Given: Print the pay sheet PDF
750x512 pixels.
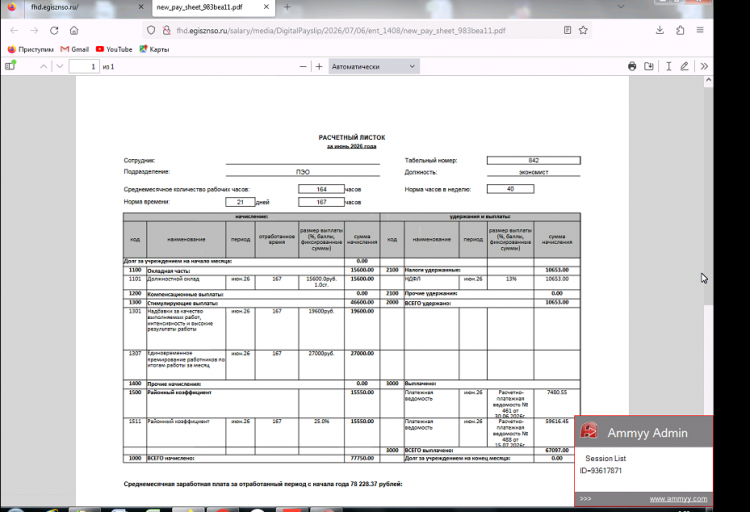Looking at the screenshot, I should point(632,67).
